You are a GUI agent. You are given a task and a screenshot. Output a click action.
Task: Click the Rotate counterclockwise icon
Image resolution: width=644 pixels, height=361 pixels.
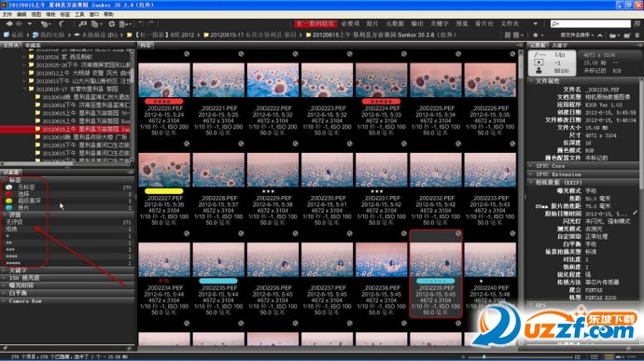click(x=141, y=24)
